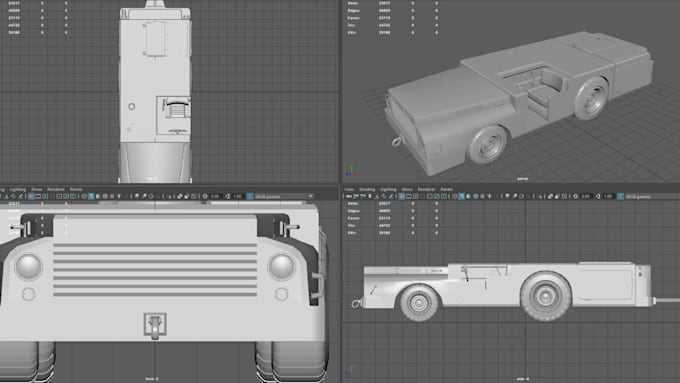Toggle X-ray joints in front view toolbar
This screenshot has width=680, height=383.
pos(194,196)
